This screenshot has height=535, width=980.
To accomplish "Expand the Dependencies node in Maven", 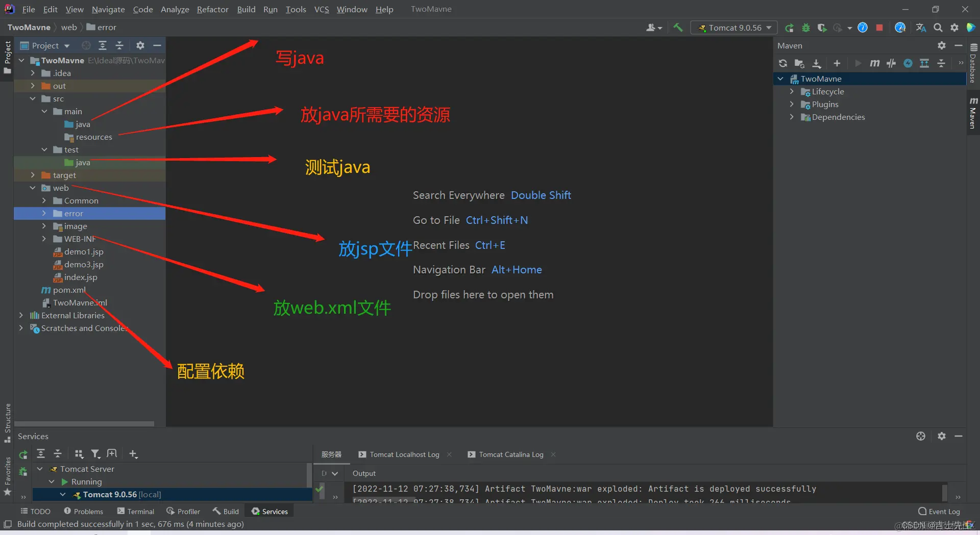I will 792,117.
